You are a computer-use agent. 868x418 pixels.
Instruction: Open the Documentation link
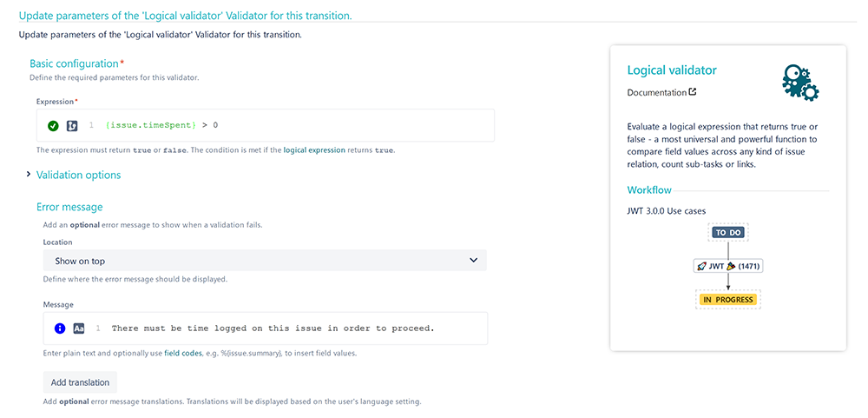(656, 93)
